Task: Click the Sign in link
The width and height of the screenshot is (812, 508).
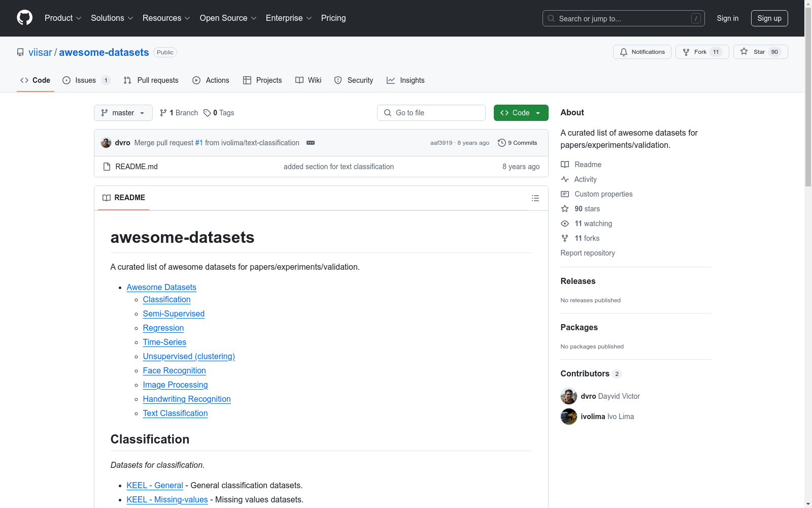Action: (728, 18)
